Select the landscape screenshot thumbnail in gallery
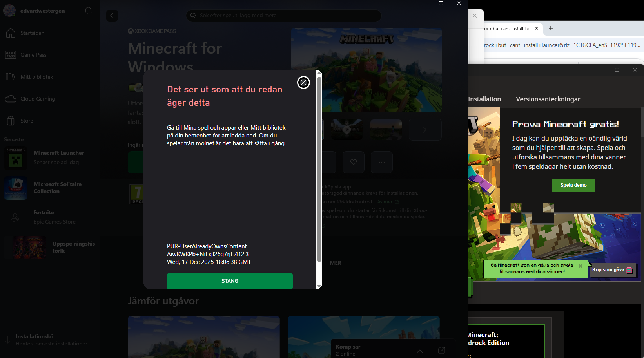Viewport: 644px width, 358px height. pos(386,130)
